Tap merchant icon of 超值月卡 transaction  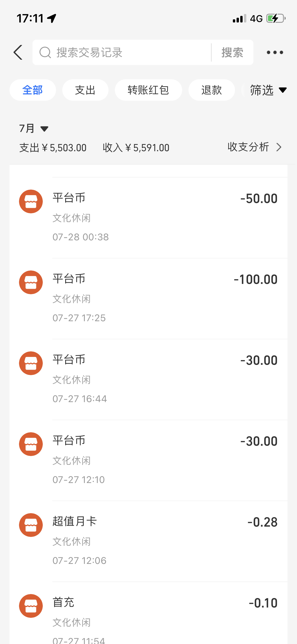pos(31,525)
